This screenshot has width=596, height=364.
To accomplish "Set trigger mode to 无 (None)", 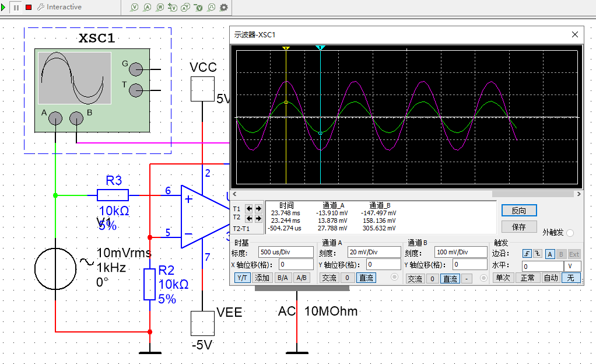I will pyautogui.click(x=571, y=278).
